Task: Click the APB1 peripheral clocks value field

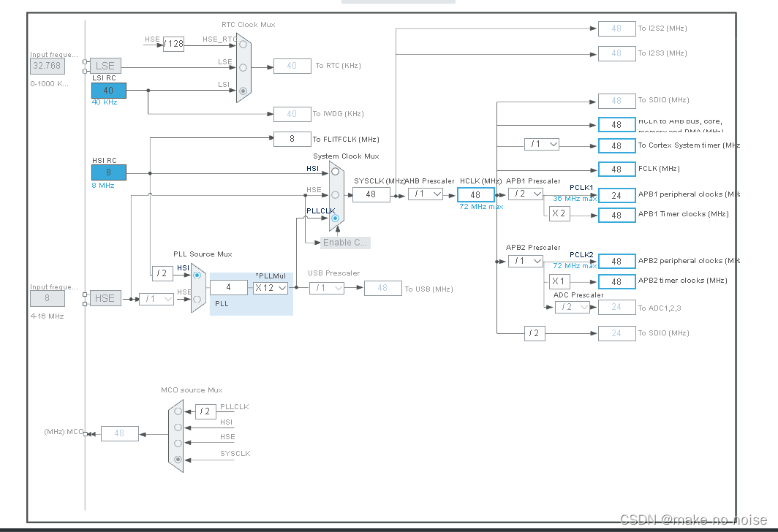Action: click(616, 195)
